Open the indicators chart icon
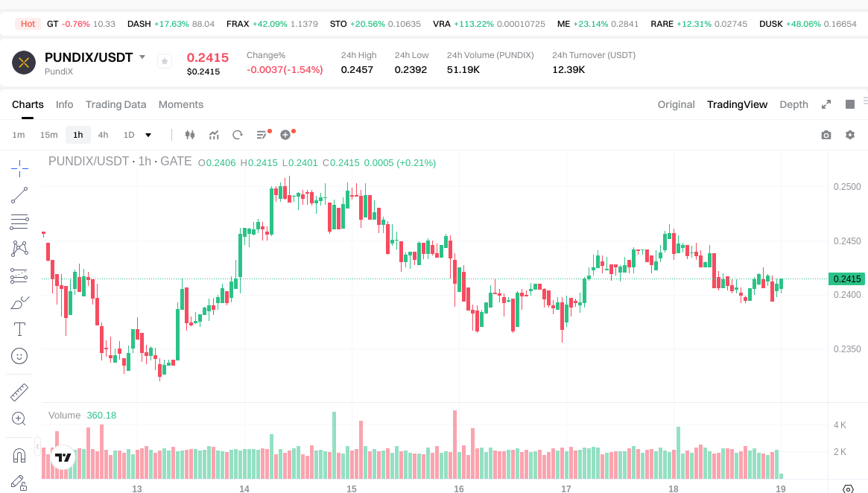 tap(214, 135)
